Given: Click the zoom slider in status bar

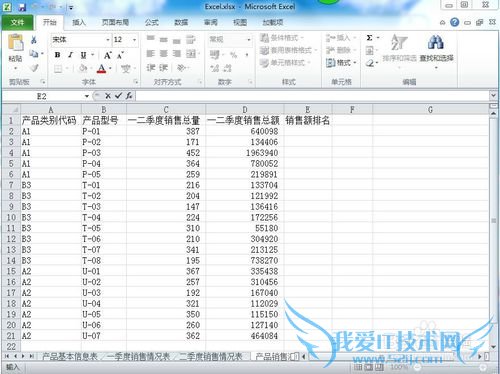Looking at the screenshot, I should (450, 367).
